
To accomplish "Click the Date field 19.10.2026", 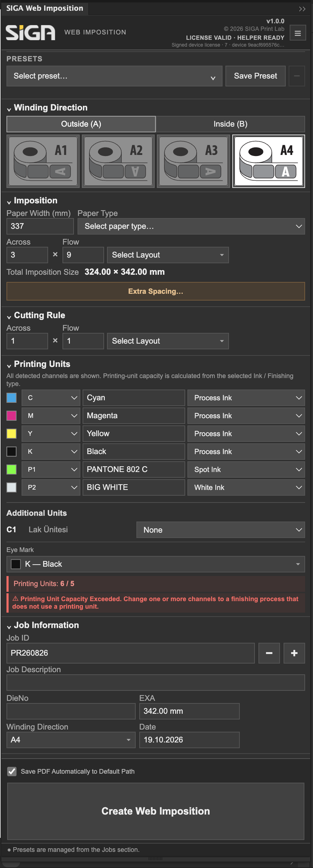I will tap(190, 740).
